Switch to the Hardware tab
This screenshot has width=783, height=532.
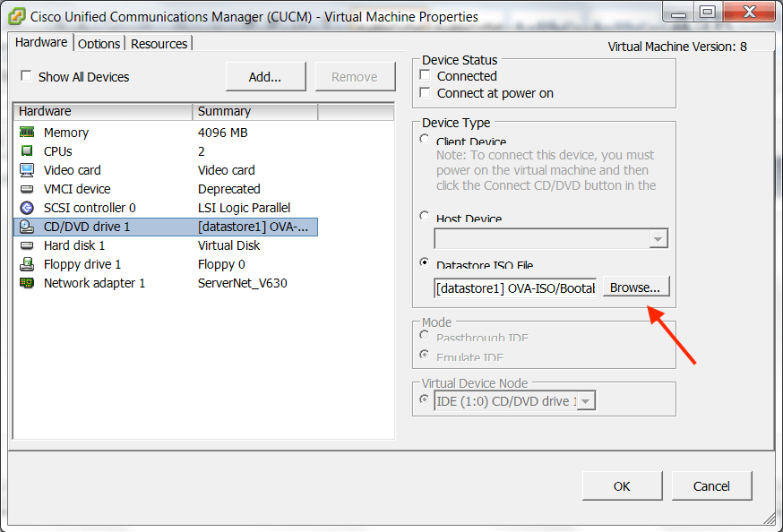pos(41,42)
